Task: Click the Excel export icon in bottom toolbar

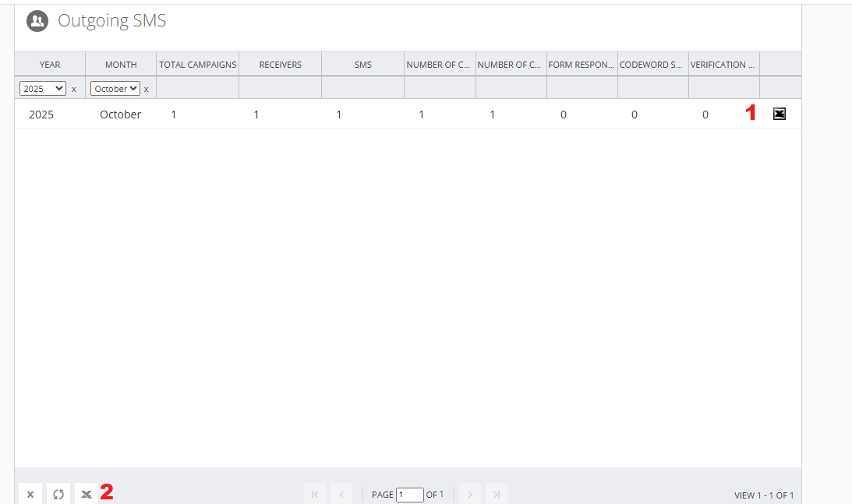Action: 87,494
